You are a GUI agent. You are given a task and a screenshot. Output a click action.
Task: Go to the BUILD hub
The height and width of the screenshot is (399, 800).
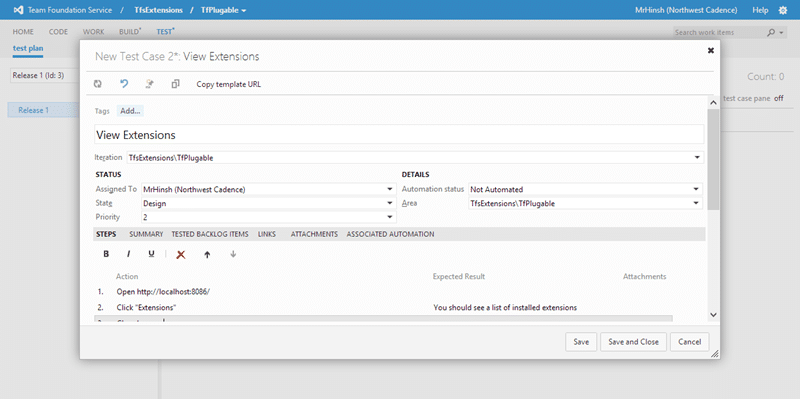[130, 32]
